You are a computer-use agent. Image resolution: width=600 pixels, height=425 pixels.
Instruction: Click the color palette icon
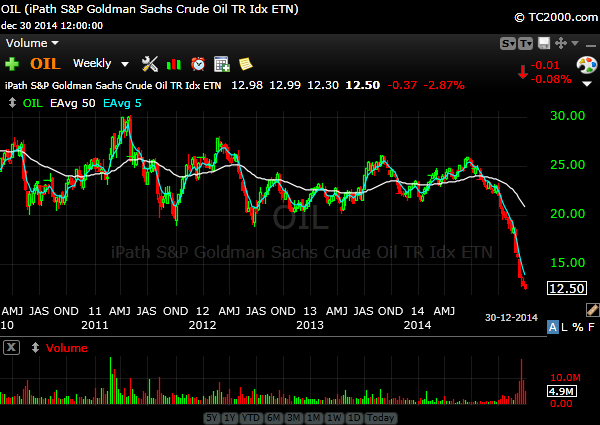coord(587,65)
